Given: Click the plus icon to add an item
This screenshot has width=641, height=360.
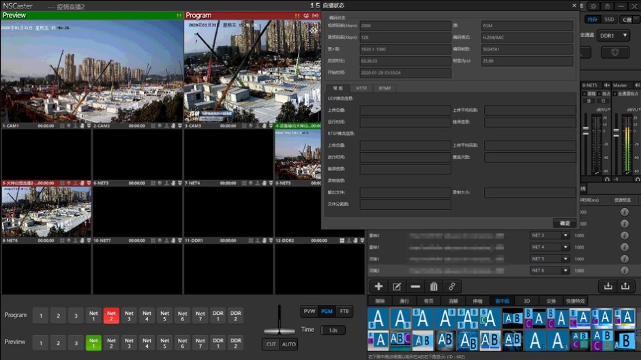Looking at the screenshot, I should [379, 286].
